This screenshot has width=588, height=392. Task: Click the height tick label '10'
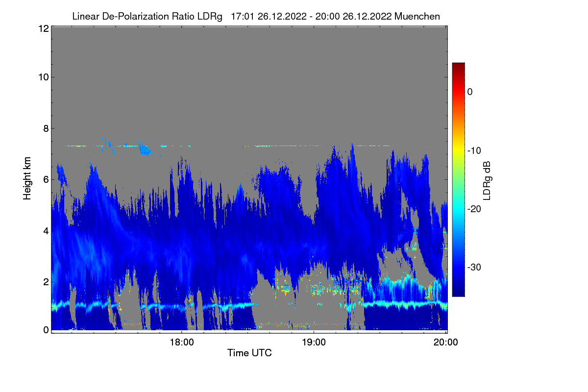pos(43,77)
